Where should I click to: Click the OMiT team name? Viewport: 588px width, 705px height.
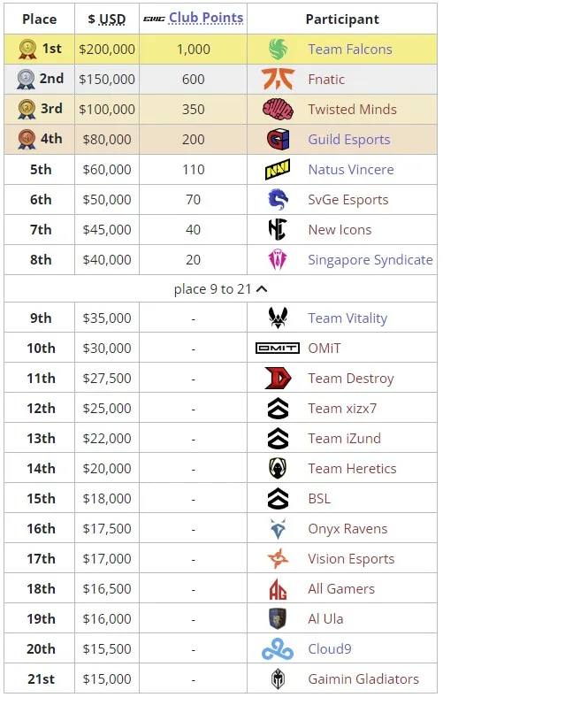click(325, 349)
